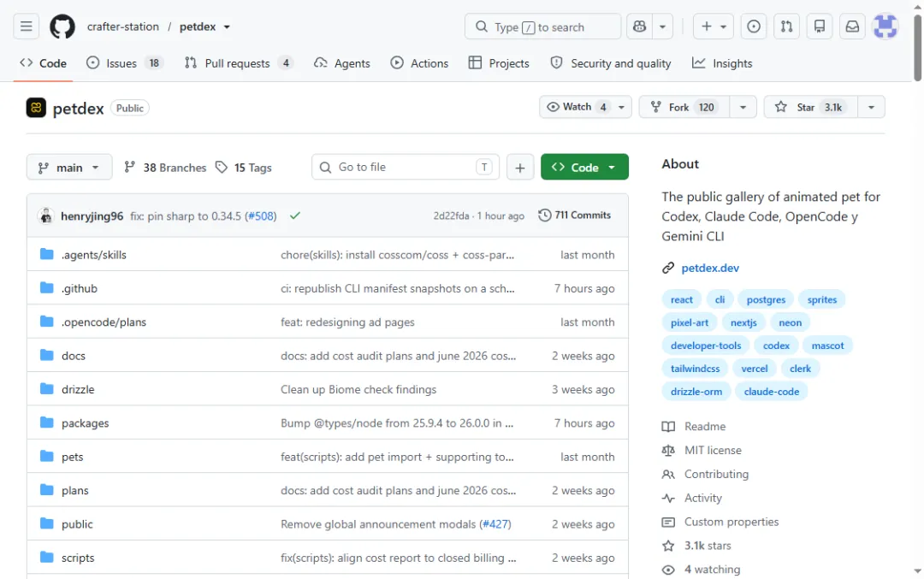Click the add file plus button
Image resolution: width=924 pixels, height=579 pixels.
(520, 168)
